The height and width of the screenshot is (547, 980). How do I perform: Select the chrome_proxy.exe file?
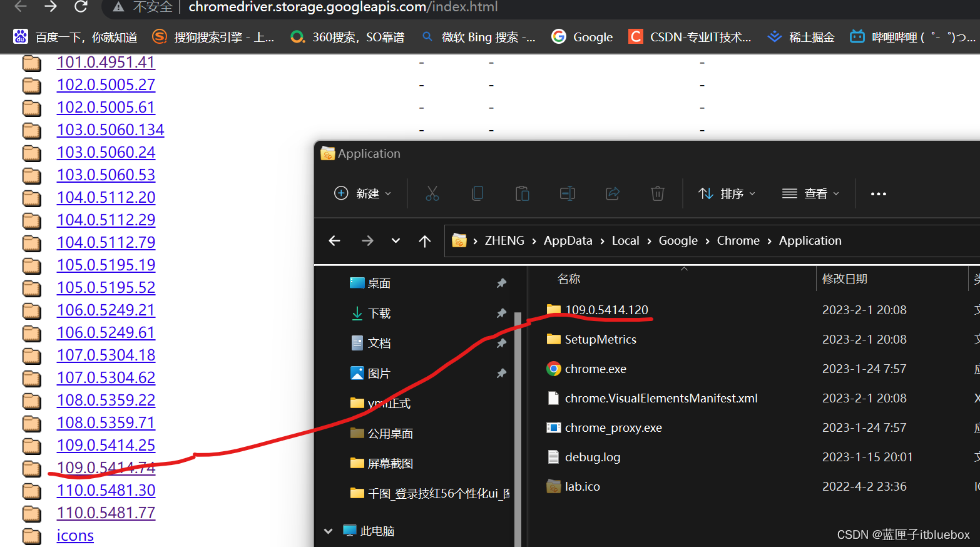pos(604,427)
